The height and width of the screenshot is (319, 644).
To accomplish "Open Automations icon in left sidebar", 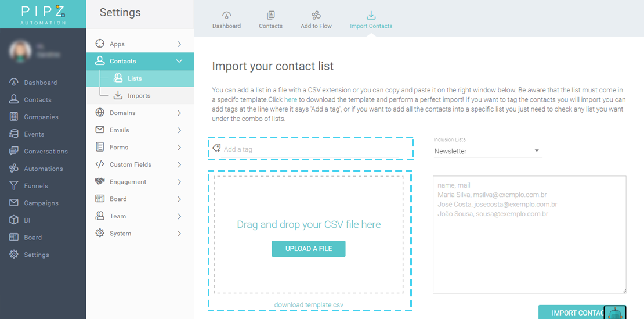I will 14,169.
